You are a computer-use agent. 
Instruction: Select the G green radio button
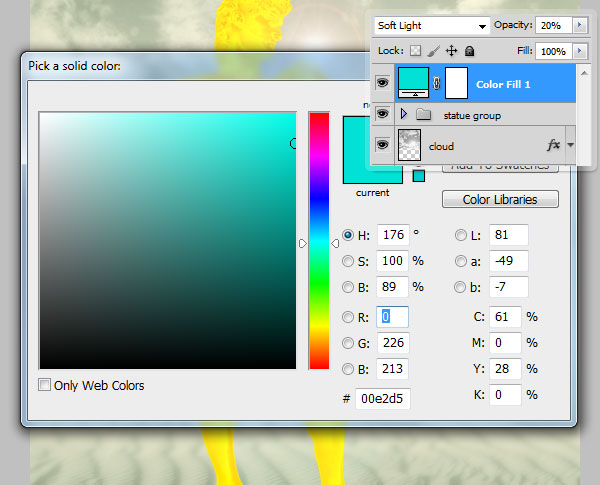pyautogui.click(x=348, y=343)
